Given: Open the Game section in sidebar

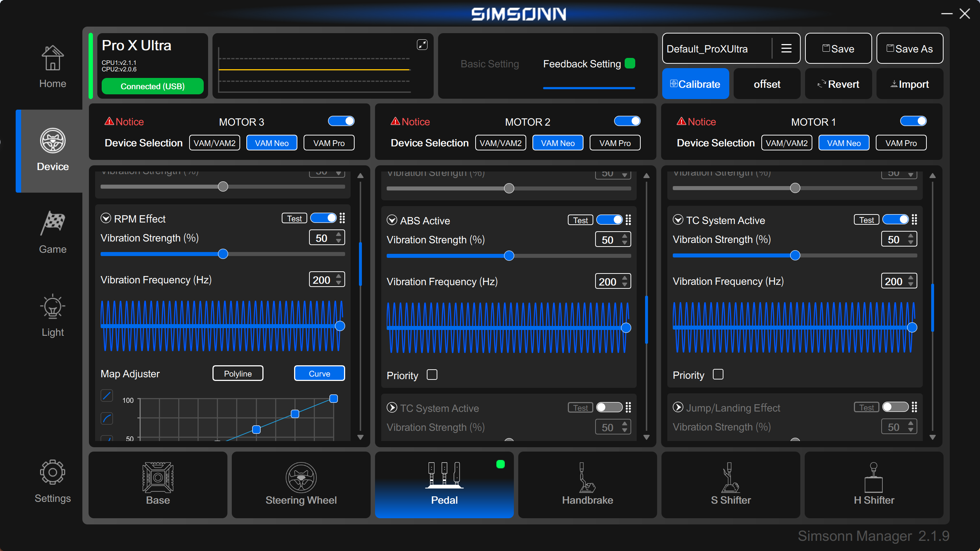Looking at the screenshot, I should (52, 232).
